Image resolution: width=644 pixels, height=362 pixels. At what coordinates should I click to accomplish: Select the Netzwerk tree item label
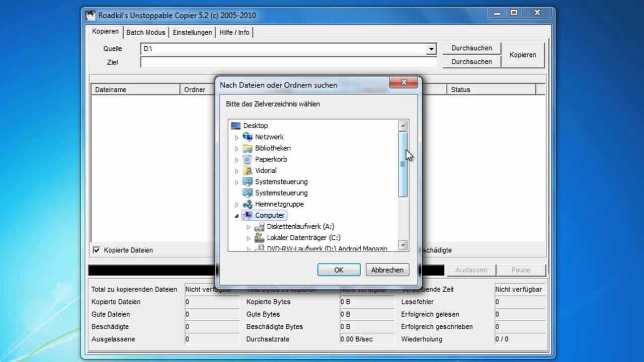(269, 137)
